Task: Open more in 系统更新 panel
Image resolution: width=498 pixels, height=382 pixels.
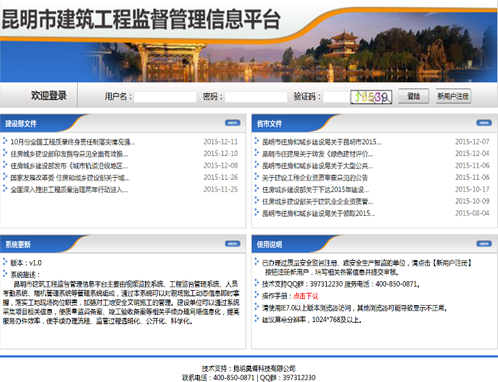Action: (232, 244)
